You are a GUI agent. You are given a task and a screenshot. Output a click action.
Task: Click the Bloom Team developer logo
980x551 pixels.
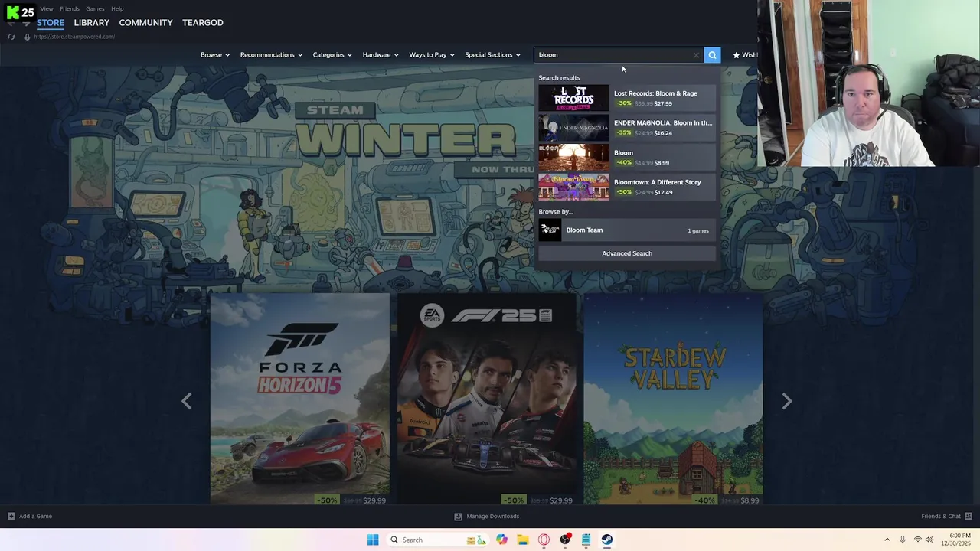550,230
